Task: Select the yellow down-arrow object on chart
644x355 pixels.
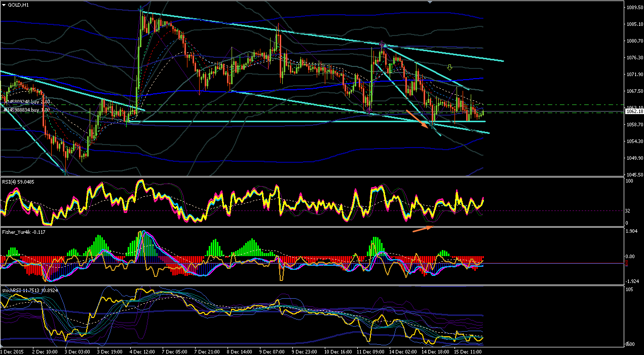Action: (x=449, y=67)
